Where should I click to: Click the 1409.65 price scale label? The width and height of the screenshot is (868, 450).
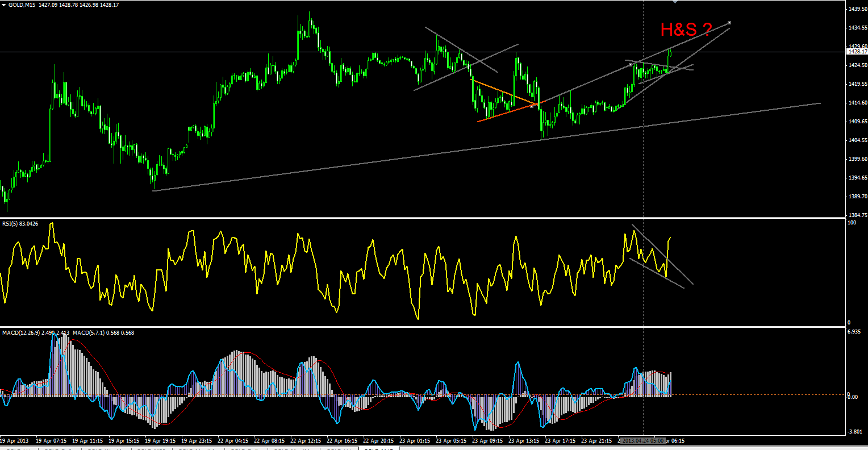click(x=858, y=122)
